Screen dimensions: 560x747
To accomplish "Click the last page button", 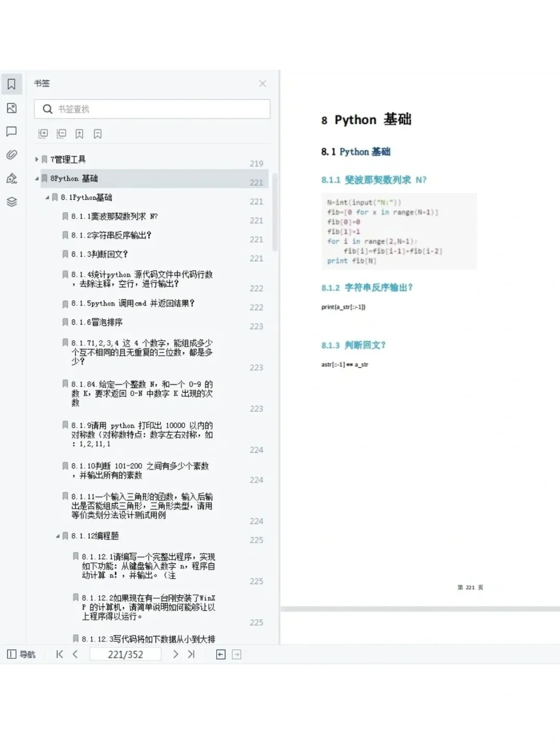I will 191,654.
